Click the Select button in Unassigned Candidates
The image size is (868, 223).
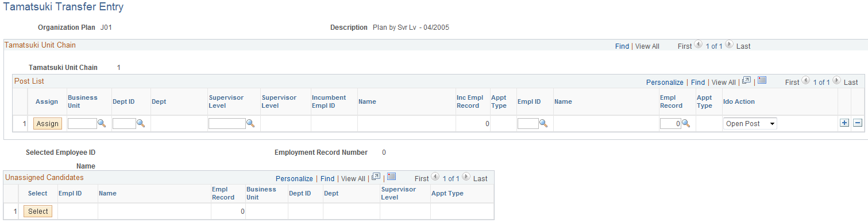(x=38, y=211)
